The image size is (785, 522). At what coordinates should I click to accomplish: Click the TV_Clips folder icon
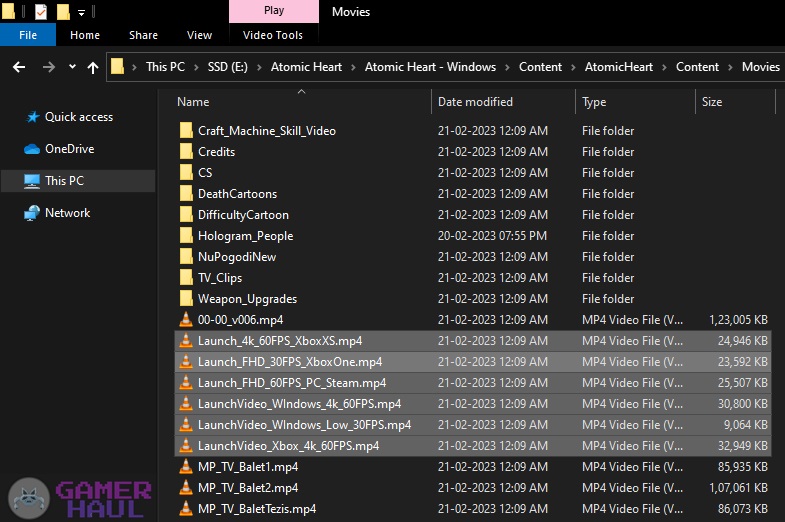(x=186, y=278)
